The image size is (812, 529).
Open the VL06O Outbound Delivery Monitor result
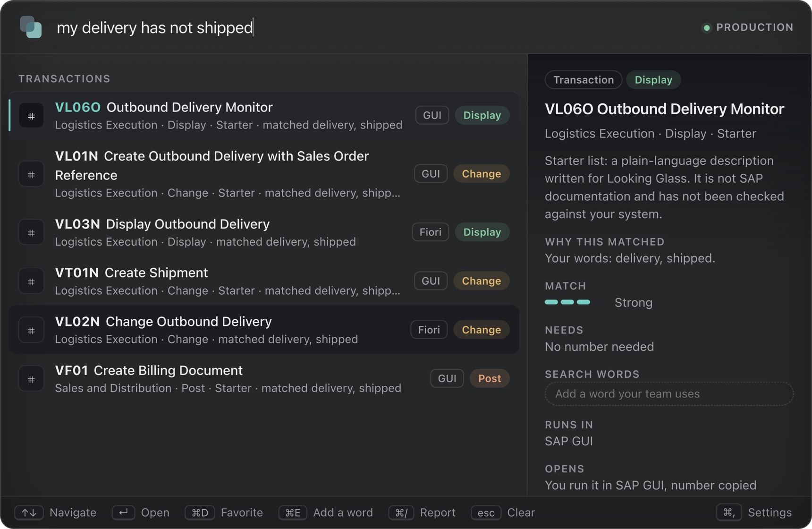264,116
